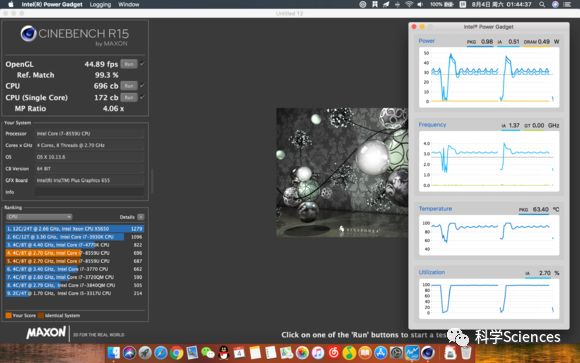
Task: Click the GFX Board field value
Action: pos(89,180)
